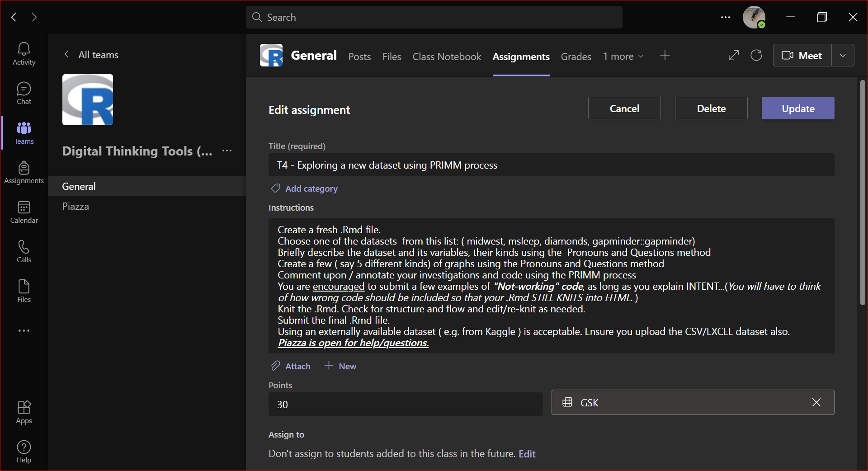Open more options for Digital Thinking Tools team
Viewport: 868px width, 471px height.
click(x=227, y=151)
